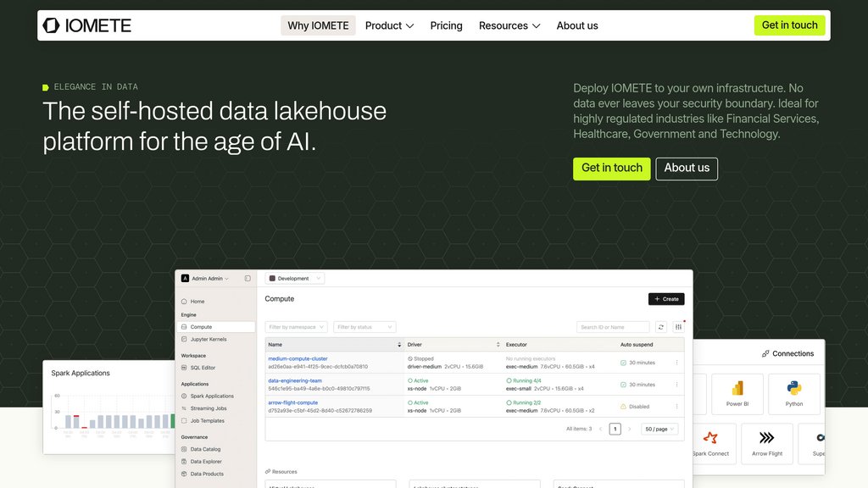
Task: Open the medium-compute-cluster link
Action: (298, 358)
